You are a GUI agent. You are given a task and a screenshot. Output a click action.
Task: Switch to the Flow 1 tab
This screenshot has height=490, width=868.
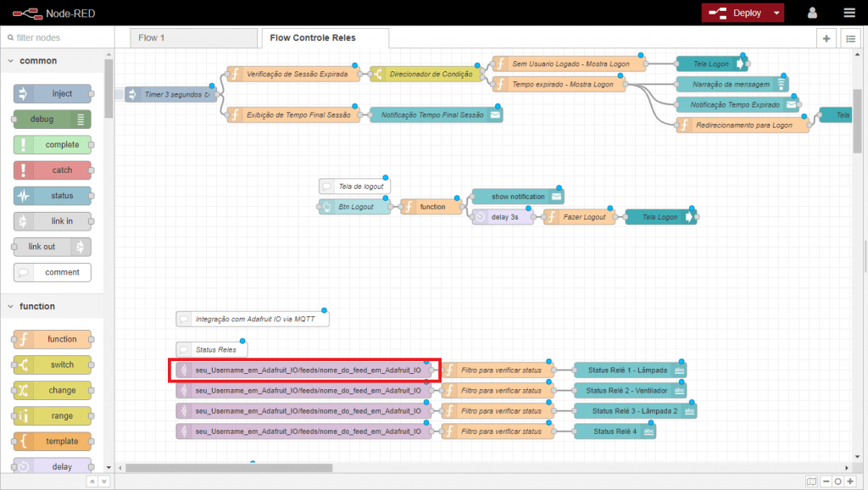coord(194,37)
